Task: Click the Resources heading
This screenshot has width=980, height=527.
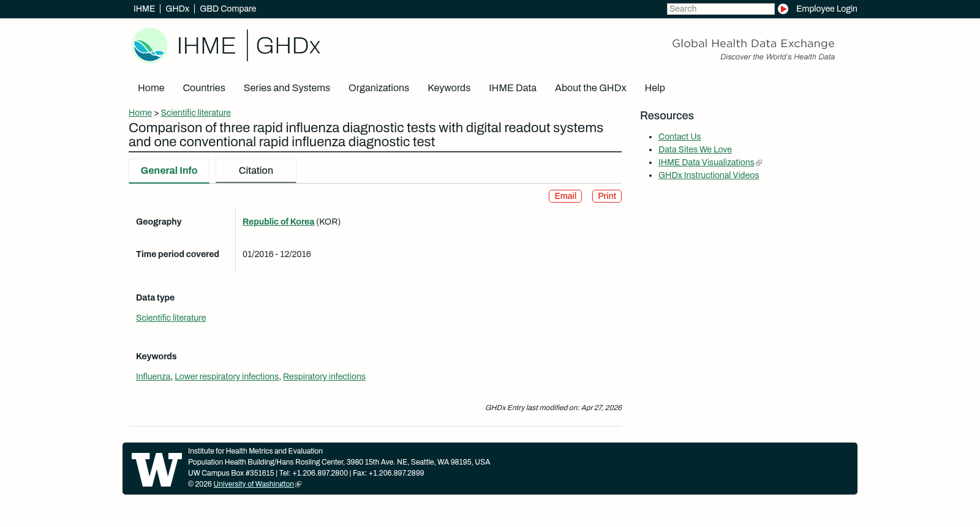Action: coord(667,116)
